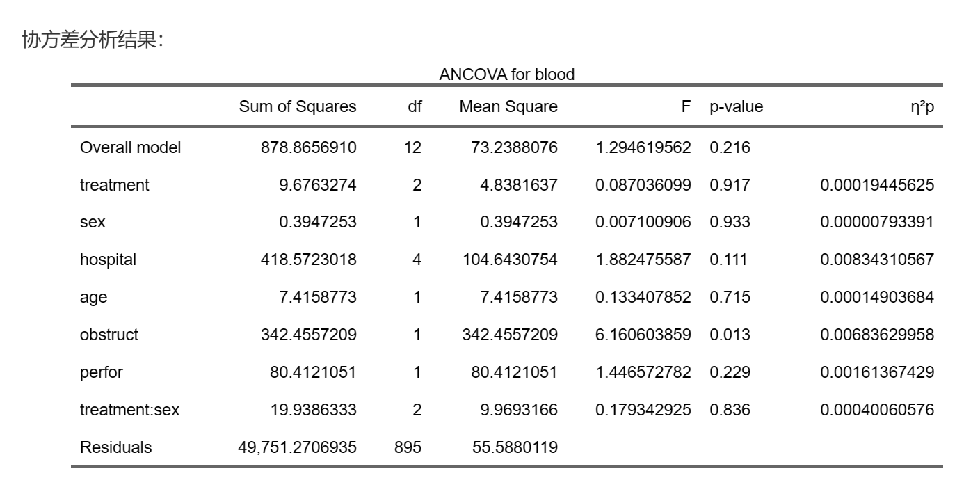Click the 'treatment' row label
980x487 pixels.
(114, 185)
